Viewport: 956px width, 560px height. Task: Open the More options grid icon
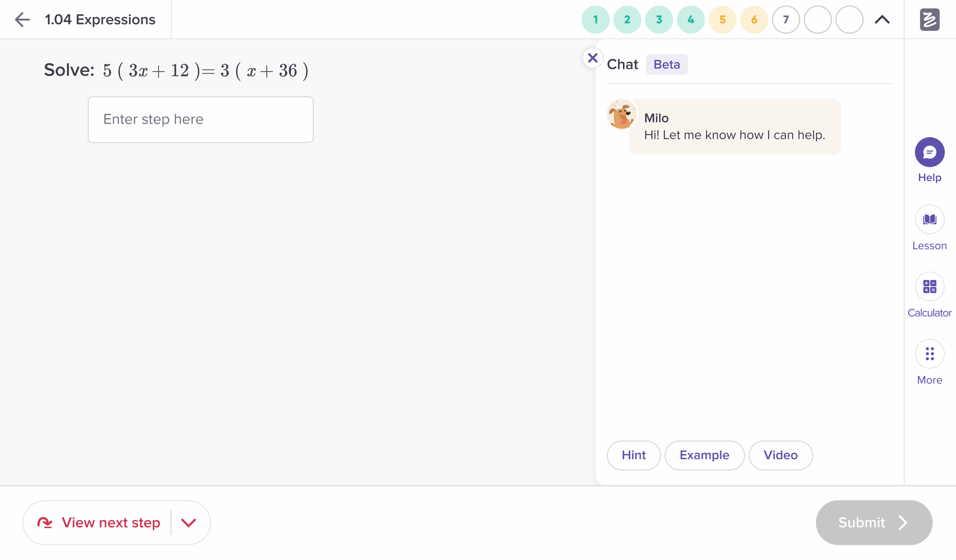pos(929,354)
